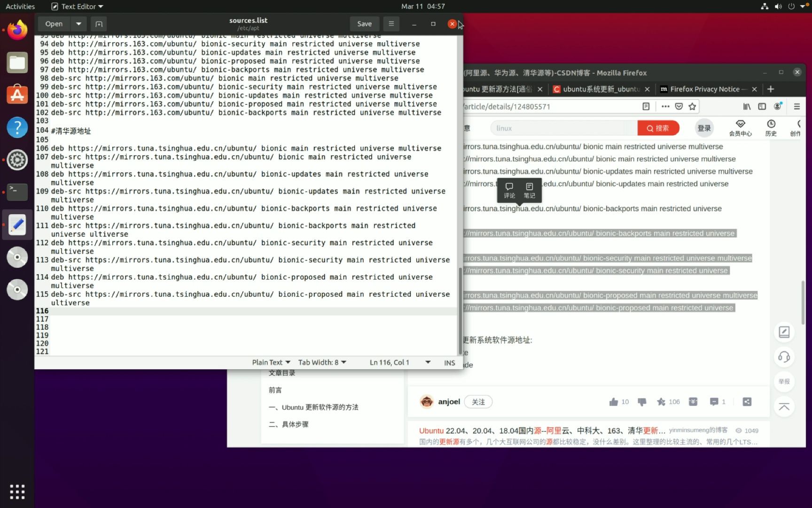Dislike the article with thumbs-down

pyautogui.click(x=642, y=402)
